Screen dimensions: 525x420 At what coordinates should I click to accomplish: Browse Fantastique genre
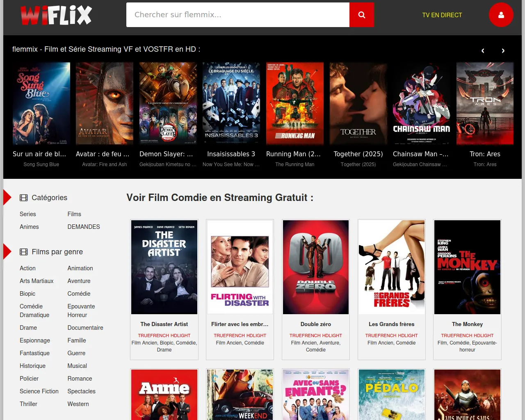(34, 353)
